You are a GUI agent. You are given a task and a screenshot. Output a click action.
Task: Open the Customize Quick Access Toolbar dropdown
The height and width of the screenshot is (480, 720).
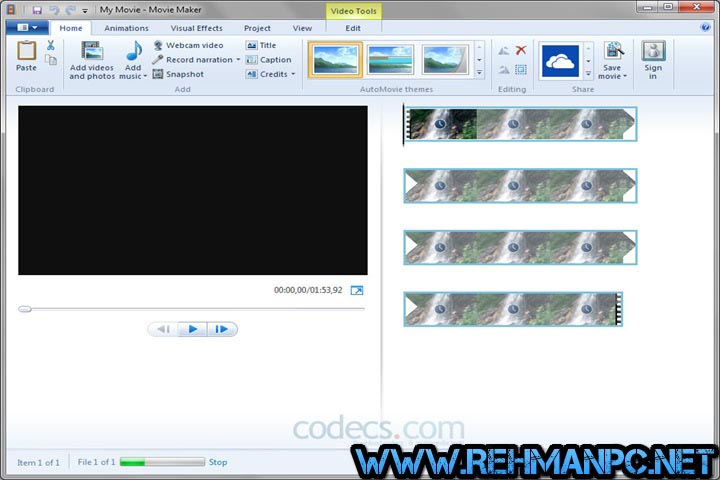coord(85,11)
